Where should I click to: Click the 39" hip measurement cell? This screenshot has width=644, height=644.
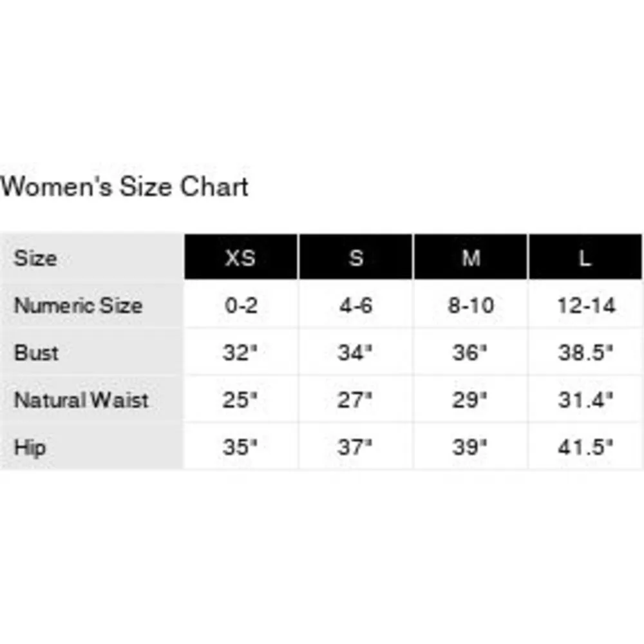pyautogui.click(x=471, y=447)
